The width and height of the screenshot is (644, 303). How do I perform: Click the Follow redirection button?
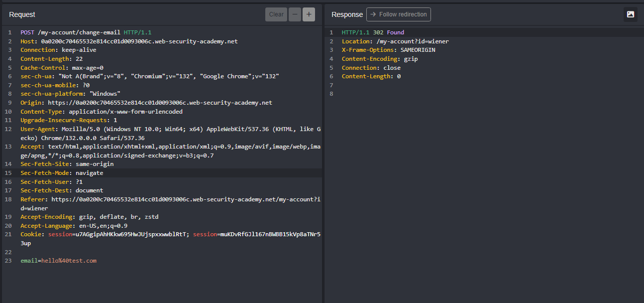398,14
